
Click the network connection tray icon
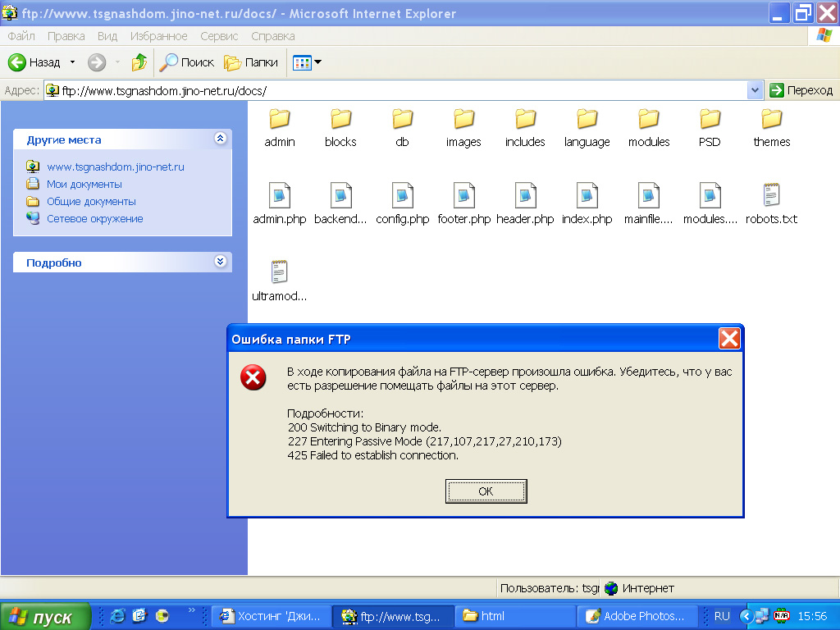tap(762, 617)
